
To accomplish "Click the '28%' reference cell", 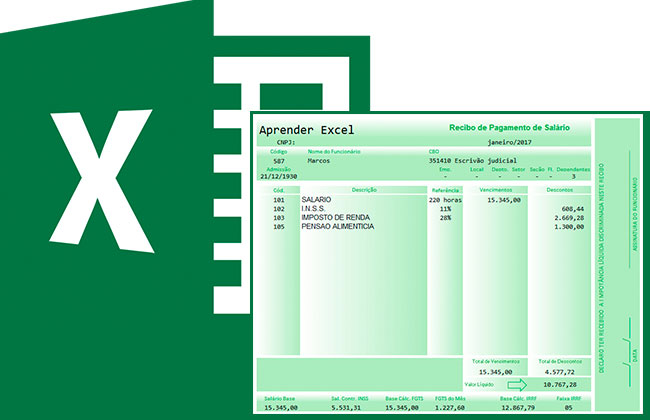I will click(445, 218).
